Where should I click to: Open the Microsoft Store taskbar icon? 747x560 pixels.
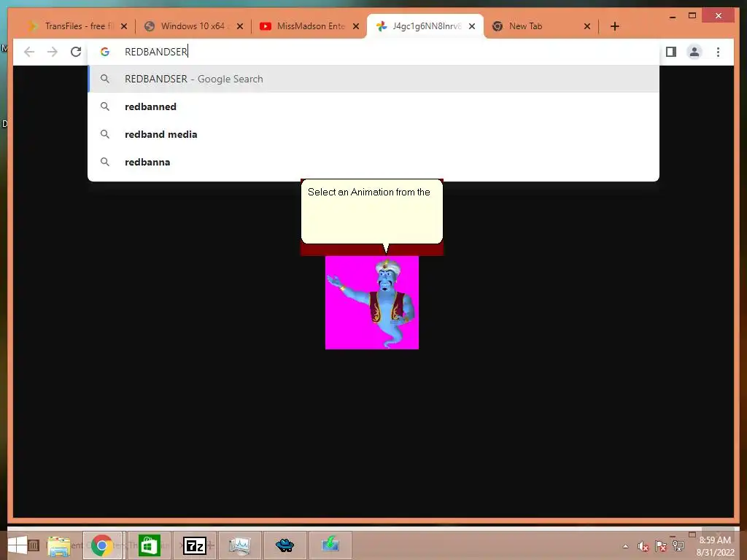pyautogui.click(x=149, y=545)
